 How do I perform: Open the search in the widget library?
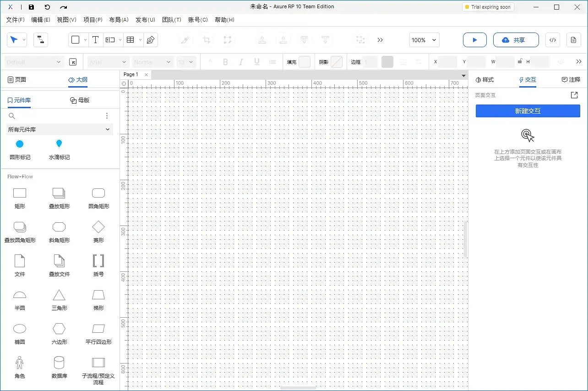tap(12, 116)
